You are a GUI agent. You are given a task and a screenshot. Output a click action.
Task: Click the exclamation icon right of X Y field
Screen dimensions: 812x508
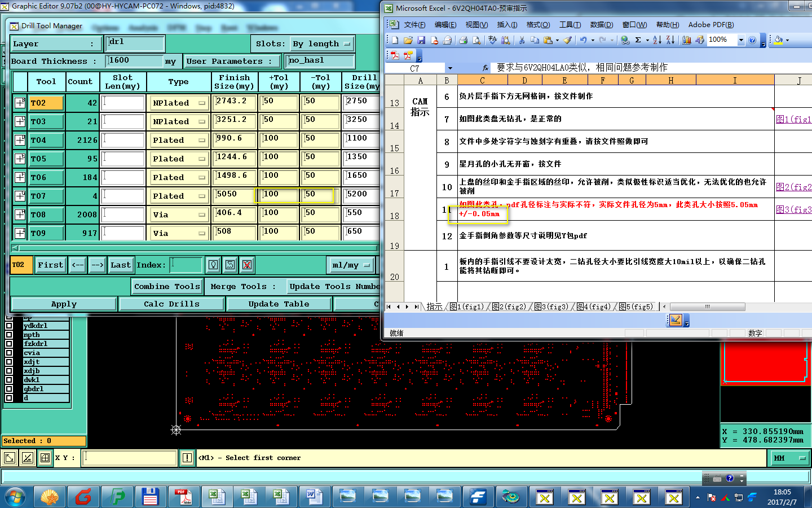coord(187,458)
